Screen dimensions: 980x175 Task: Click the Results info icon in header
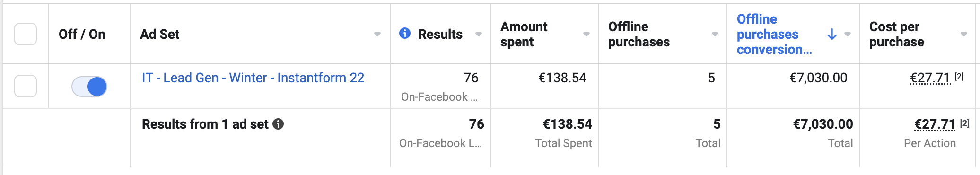(405, 33)
